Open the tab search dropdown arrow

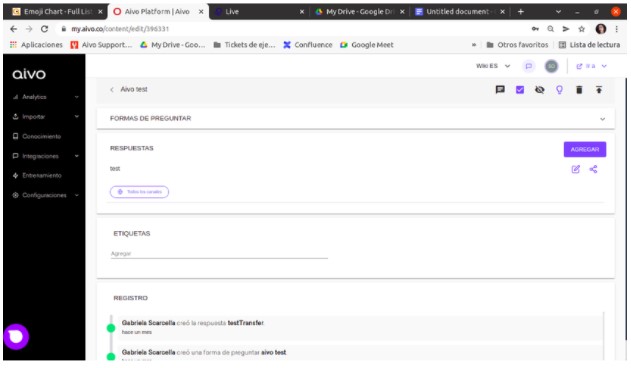click(558, 12)
